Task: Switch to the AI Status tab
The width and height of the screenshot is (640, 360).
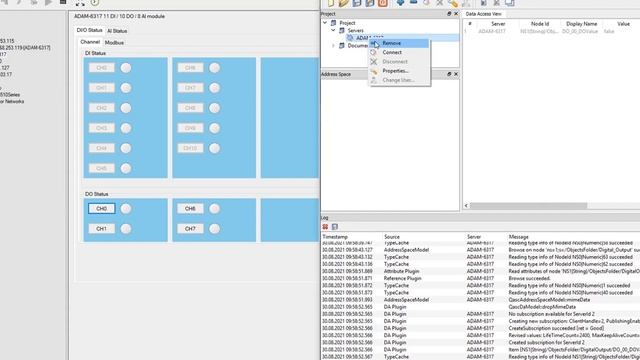Action: tap(117, 31)
